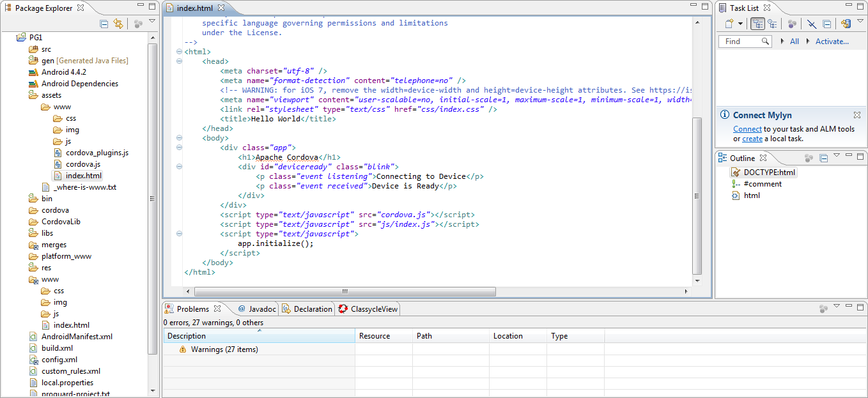This screenshot has height=398, width=868.
Task: Dismiss the Connect Mylyn notice
Action: [857, 115]
